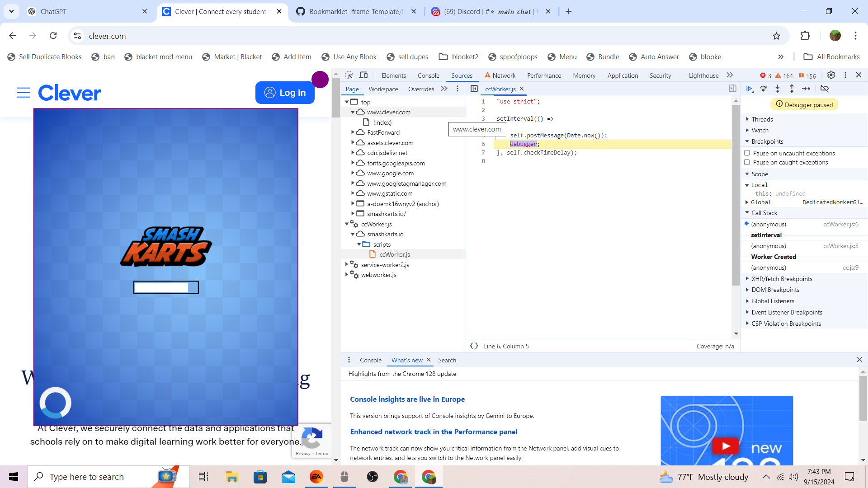Screen dimensions: 868x488
Task: Select ccWorker.js file under scripts
Action: (x=394, y=254)
